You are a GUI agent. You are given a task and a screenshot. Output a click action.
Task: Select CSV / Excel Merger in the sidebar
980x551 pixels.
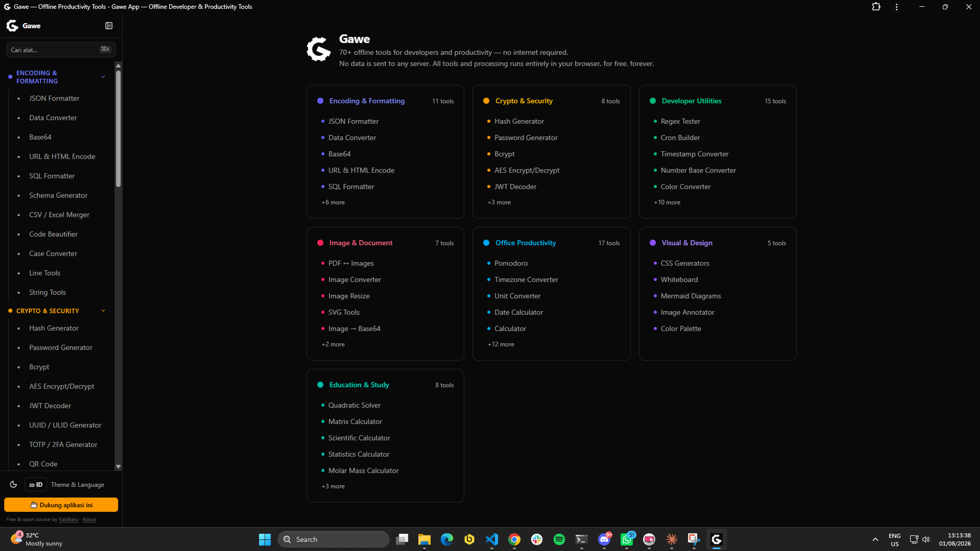click(x=59, y=215)
